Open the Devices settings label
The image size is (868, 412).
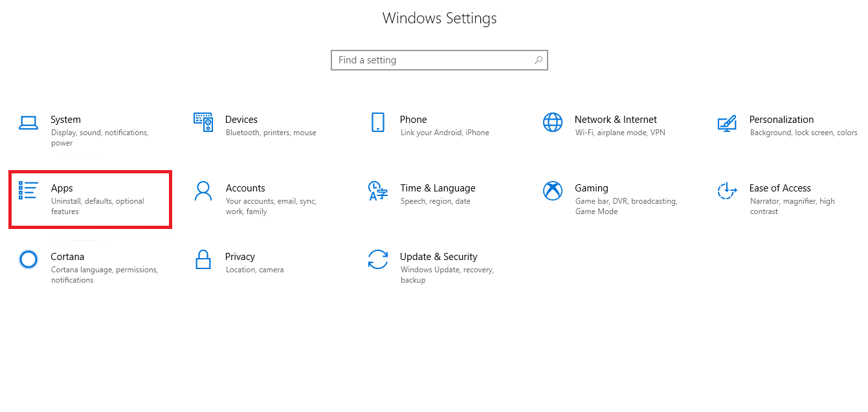241,120
